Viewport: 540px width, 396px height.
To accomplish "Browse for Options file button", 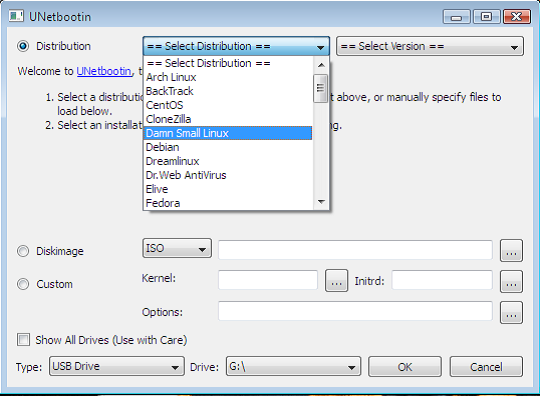I will coord(511,312).
